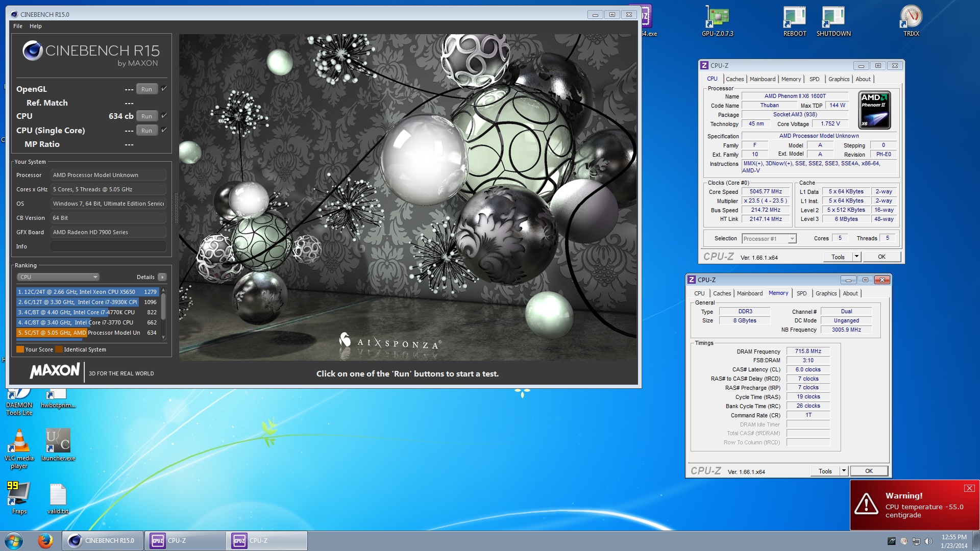Select ranking row Intel Core i7-3770
Image resolution: width=980 pixels, height=551 pixels.
point(87,322)
